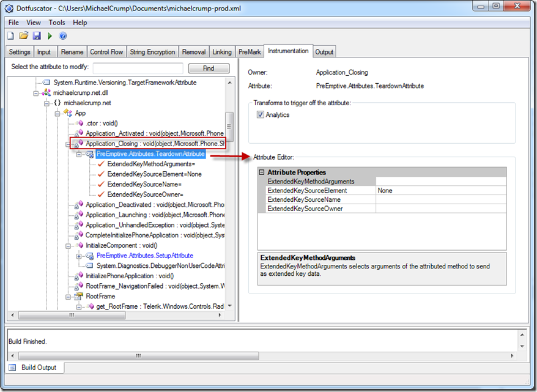
Task: Click the Application_Deactivated method icon
Action: coord(79,204)
